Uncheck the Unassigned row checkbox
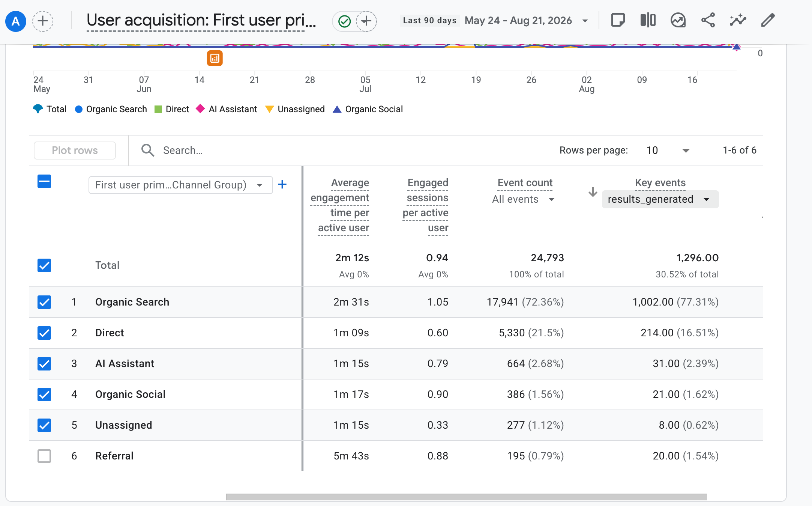Screen dimensions: 812x506 (44, 425)
